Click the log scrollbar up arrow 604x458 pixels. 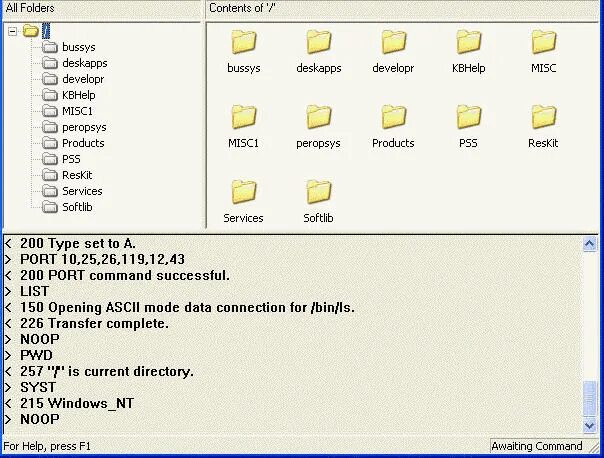(x=590, y=244)
